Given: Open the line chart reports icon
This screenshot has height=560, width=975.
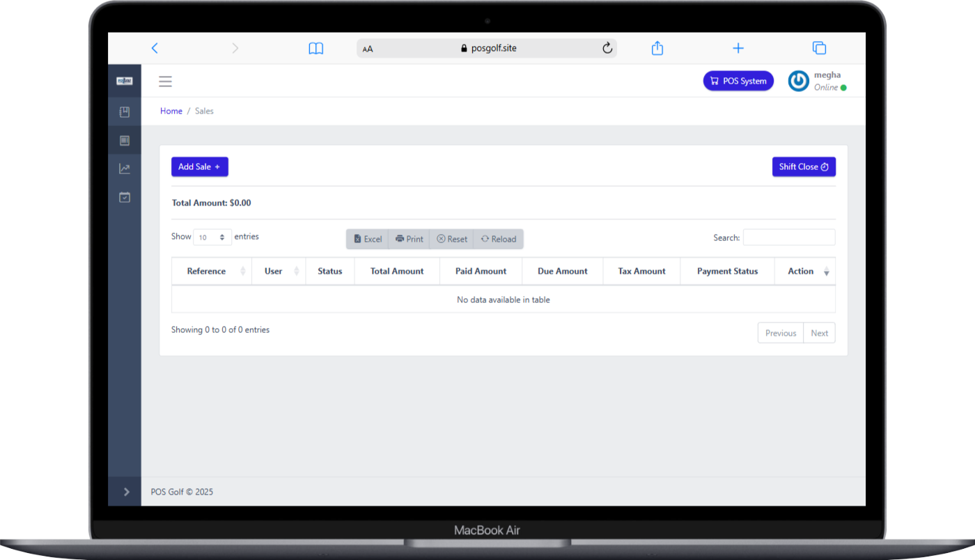Looking at the screenshot, I should [125, 169].
